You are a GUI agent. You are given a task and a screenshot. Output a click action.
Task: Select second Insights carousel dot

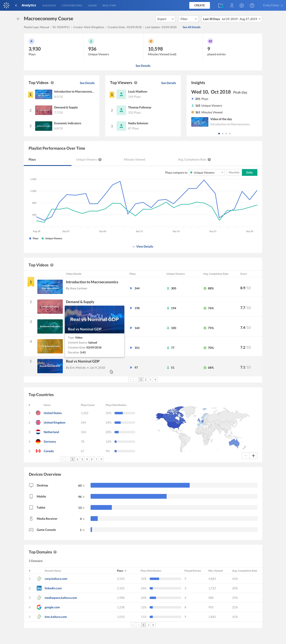pos(223,133)
